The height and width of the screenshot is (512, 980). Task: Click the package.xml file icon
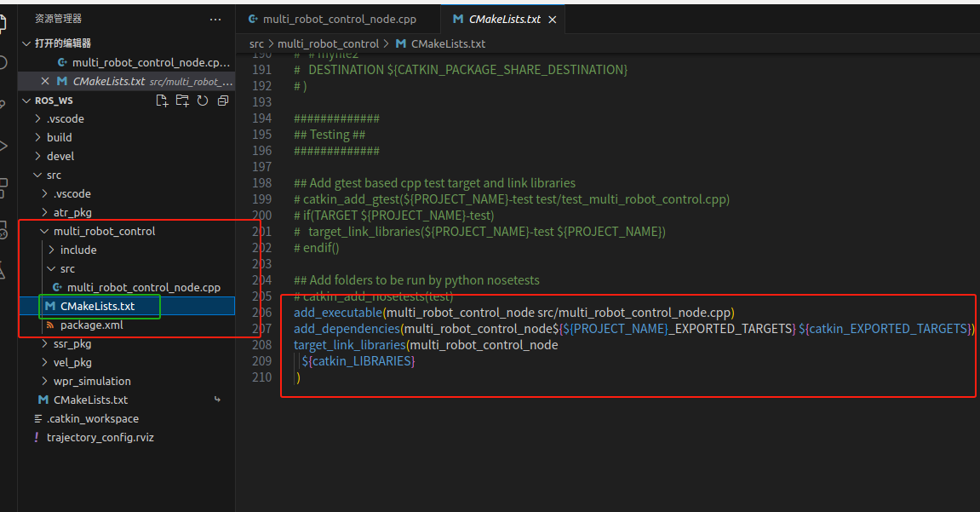tap(50, 325)
